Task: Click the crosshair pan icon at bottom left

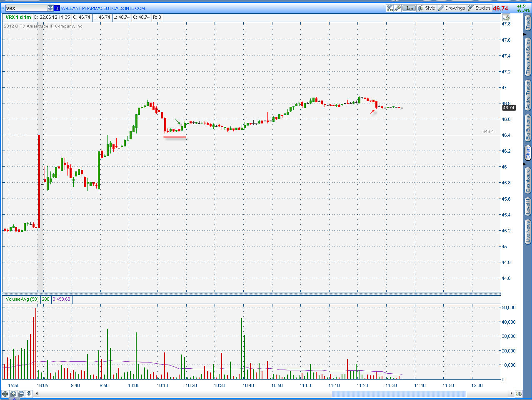Action: point(5,394)
